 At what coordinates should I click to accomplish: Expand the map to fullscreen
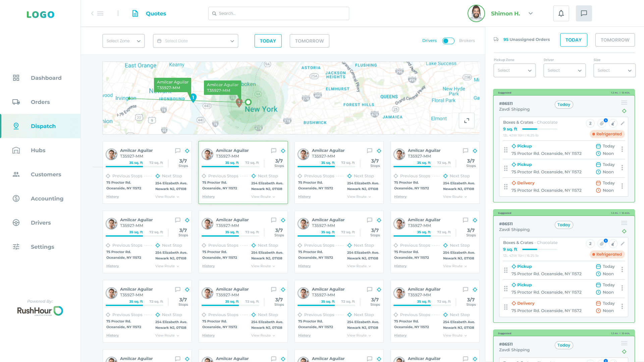tap(467, 121)
